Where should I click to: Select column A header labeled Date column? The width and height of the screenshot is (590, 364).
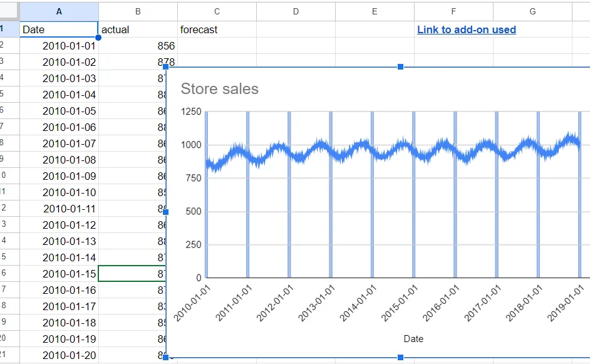point(59,11)
